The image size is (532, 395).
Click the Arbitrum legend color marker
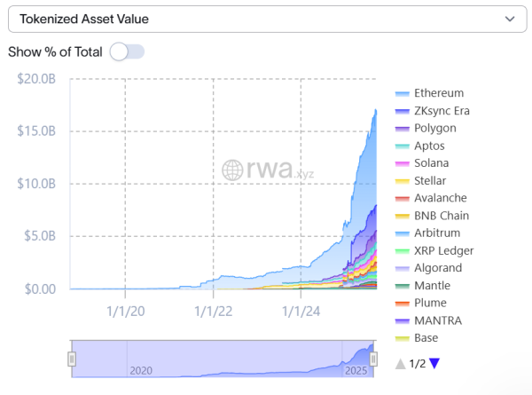(402, 233)
